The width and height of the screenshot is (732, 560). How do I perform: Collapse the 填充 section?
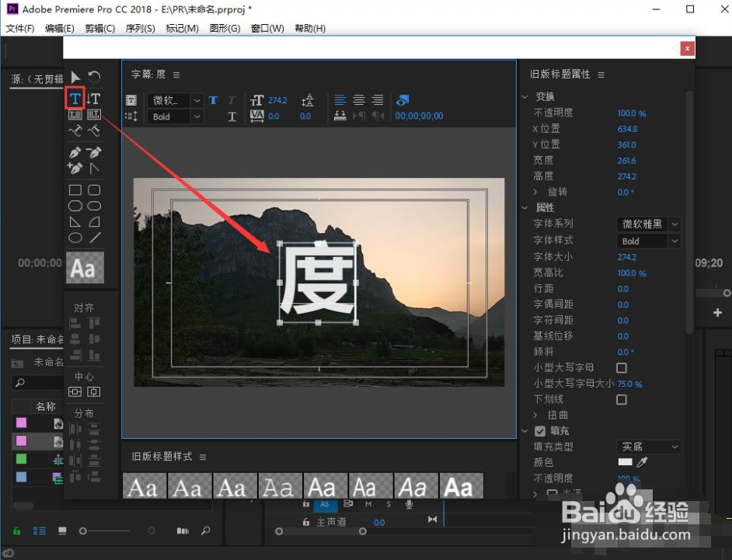pos(525,431)
